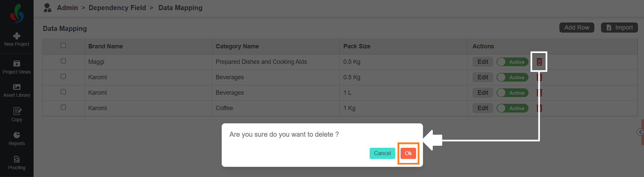Click Import button with file icon
Screen dimensions: 644x177
619,28
